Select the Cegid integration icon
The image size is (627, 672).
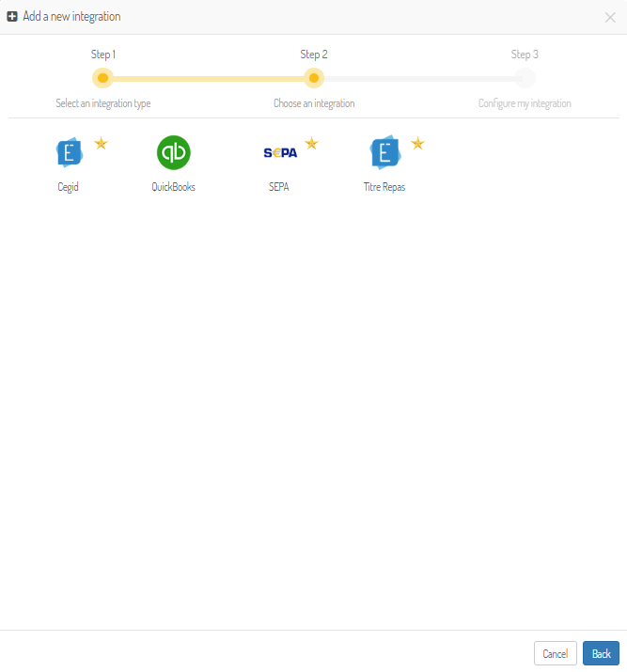tap(70, 152)
